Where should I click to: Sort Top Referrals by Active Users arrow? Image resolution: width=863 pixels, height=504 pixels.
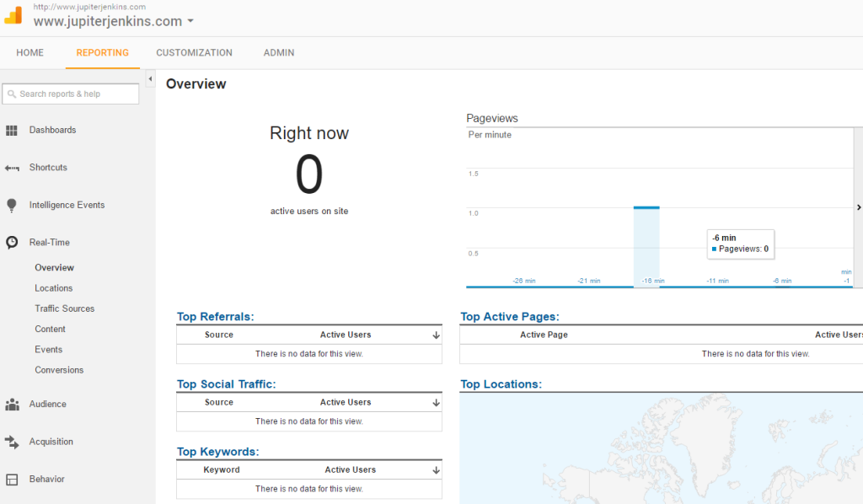pyautogui.click(x=436, y=335)
